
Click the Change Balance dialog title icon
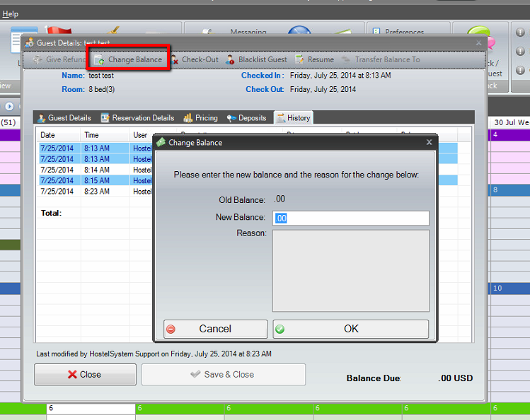coord(161,142)
